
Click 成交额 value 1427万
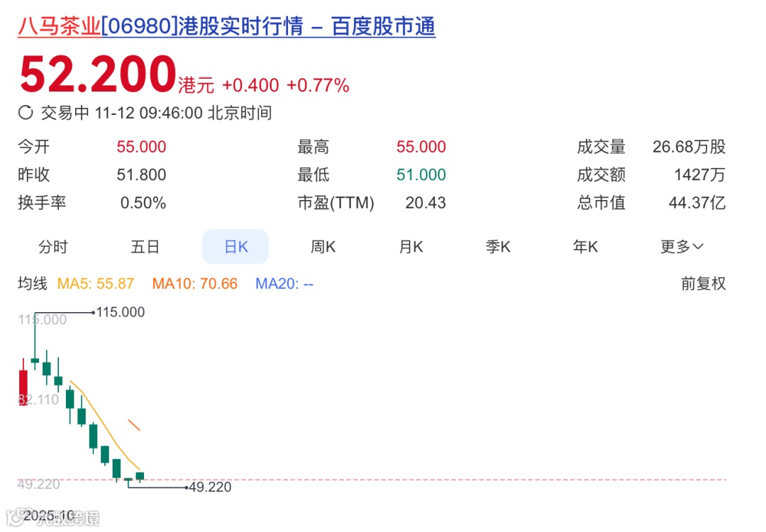click(700, 174)
